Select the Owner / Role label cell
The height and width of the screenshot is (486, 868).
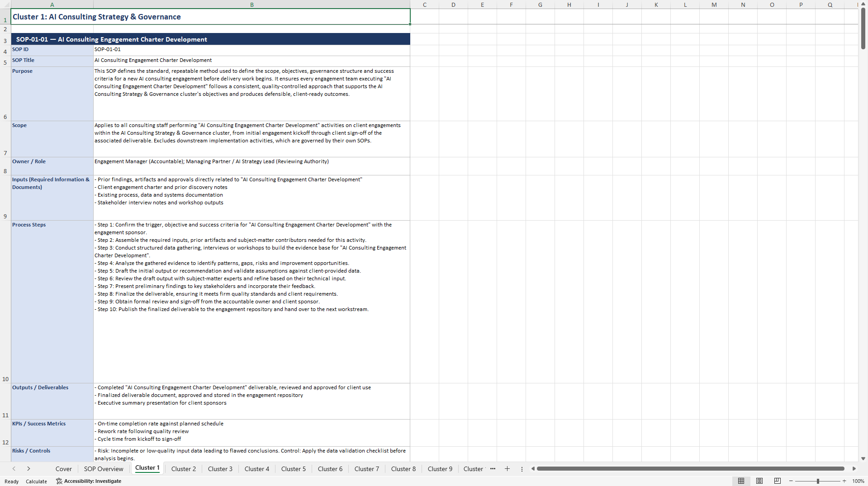click(52, 166)
